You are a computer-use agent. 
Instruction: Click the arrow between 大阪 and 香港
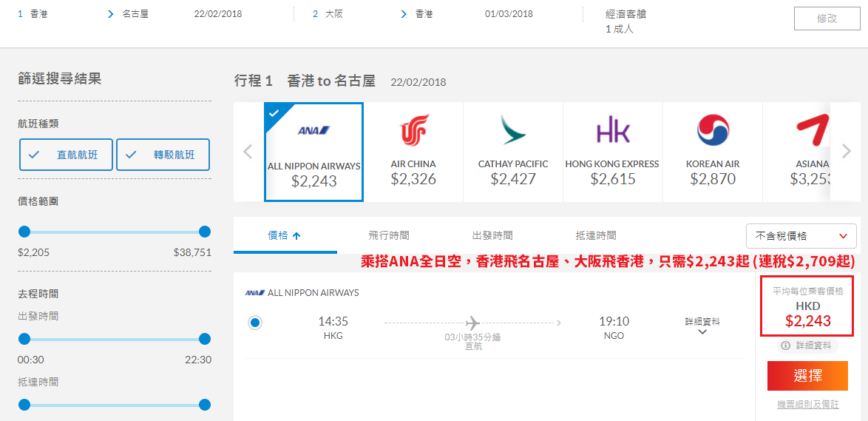(x=404, y=14)
